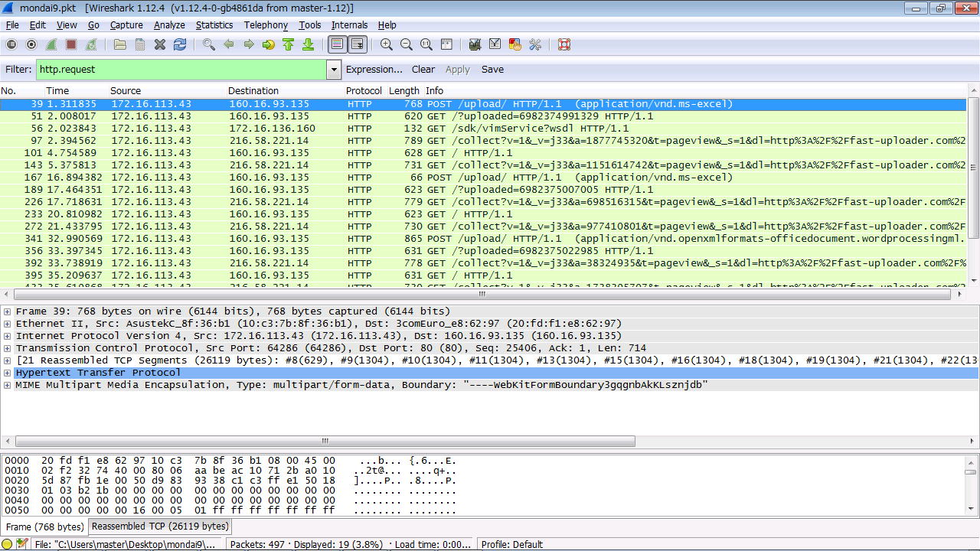The height and width of the screenshot is (551, 980).
Task: Open the capture interfaces list icon
Action: [11, 44]
